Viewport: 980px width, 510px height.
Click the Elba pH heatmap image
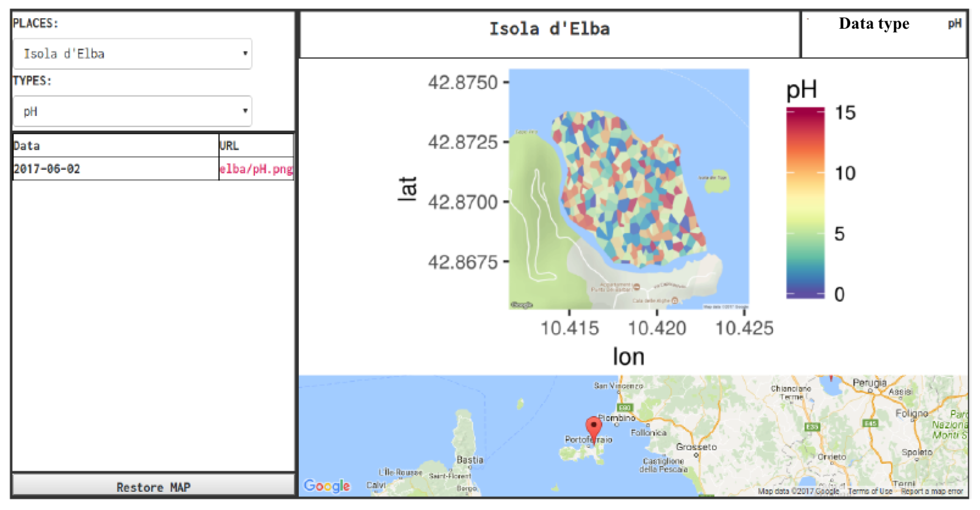629,189
